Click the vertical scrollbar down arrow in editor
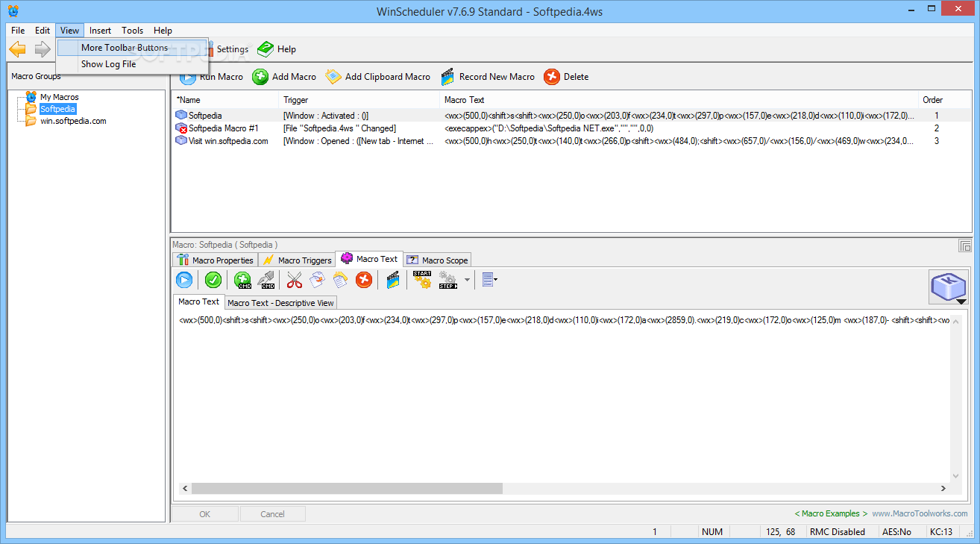This screenshot has height=544, width=980. (x=956, y=475)
